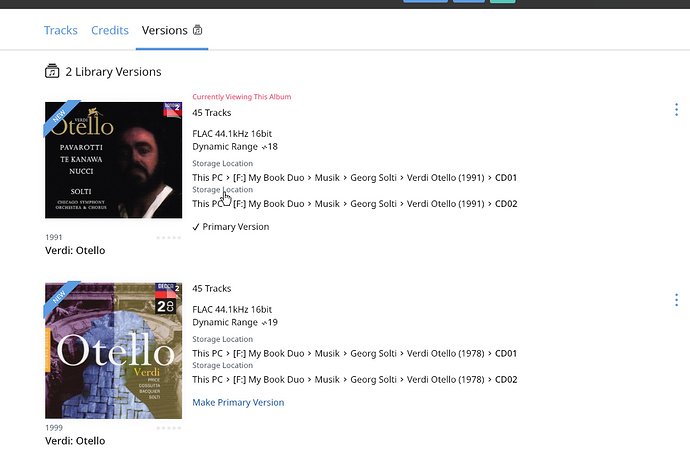The image size is (690, 461).
Task: Click the NEW ribbon on Pavarotti Otello cover
Action: (x=60, y=117)
